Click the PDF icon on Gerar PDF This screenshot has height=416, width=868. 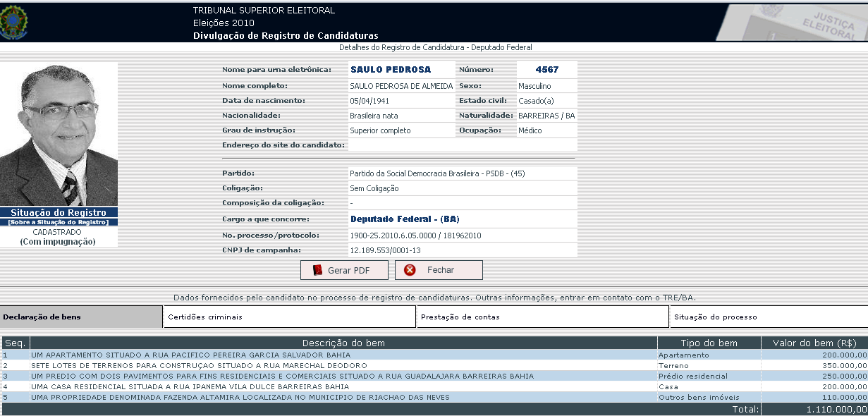click(317, 270)
